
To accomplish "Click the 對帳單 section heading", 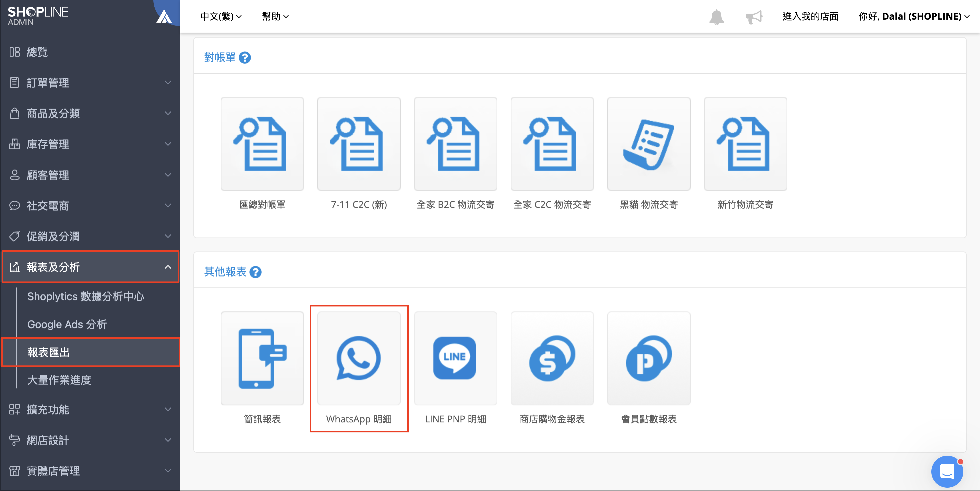I will (220, 57).
